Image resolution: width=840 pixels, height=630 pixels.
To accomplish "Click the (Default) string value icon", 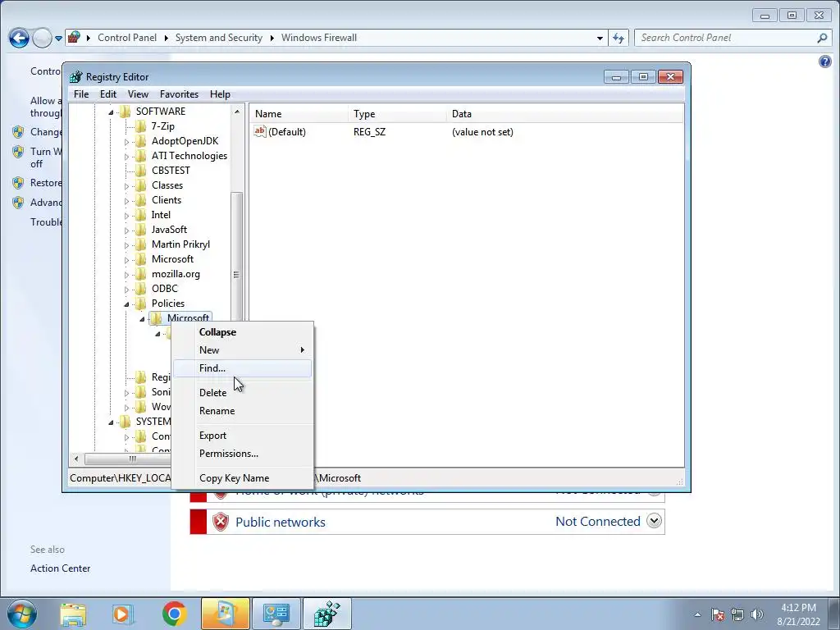I will tap(260, 131).
